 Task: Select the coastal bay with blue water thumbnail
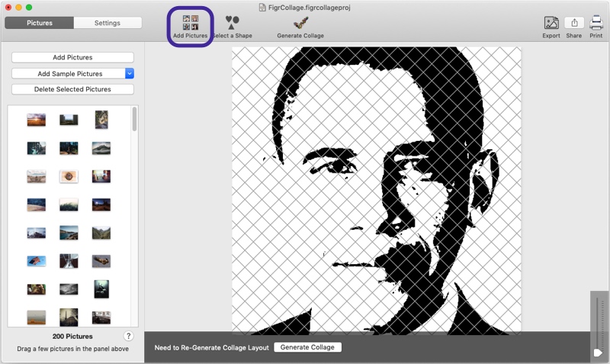coord(69,233)
